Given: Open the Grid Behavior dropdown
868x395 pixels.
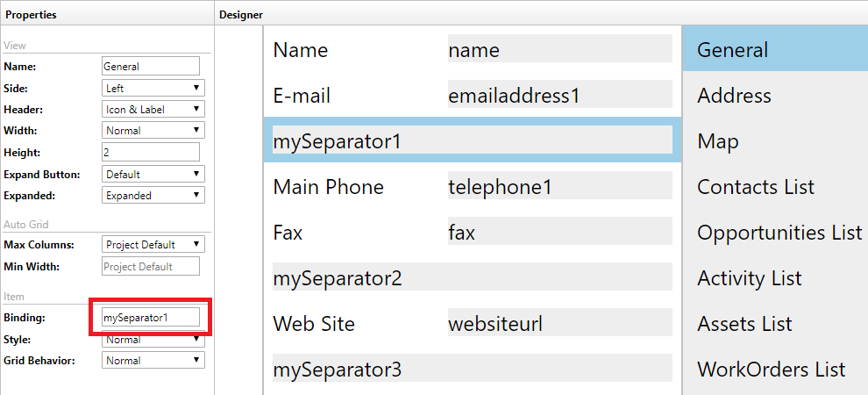Looking at the screenshot, I should [153, 360].
